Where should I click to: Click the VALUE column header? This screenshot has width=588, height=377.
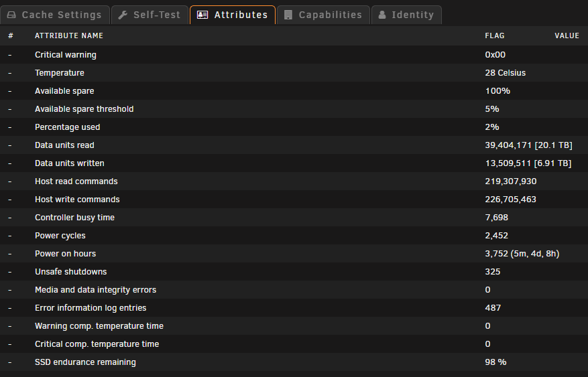(x=567, y=35)
